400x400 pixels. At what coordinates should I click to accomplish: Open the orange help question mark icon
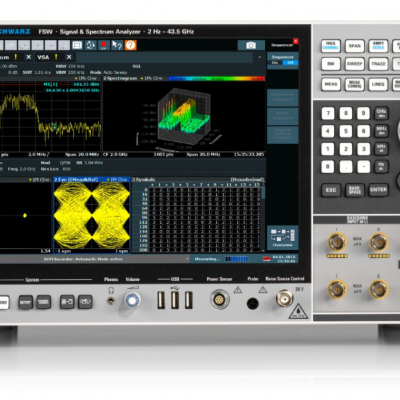pyautogui.click(x=131, y=45)
